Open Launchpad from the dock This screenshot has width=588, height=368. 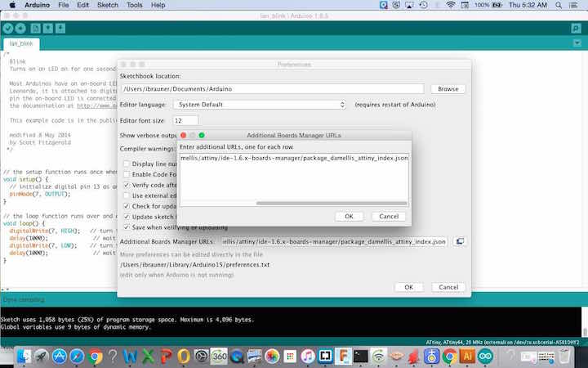click(42, 356)
